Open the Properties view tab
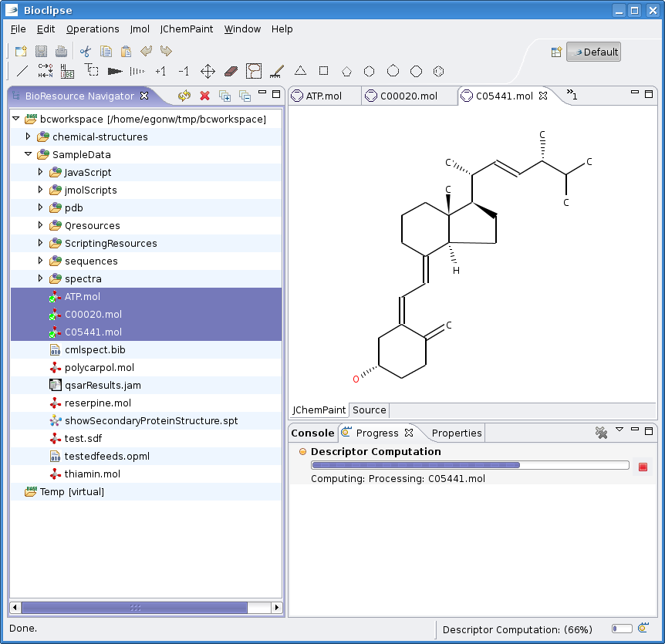Image resolution: width=665 pixels, height=644 pixels. click(x=456, y=433)
